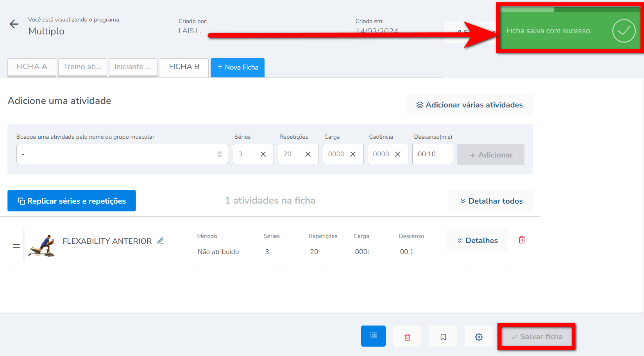Clear the Séries field with X

(263, 154)
